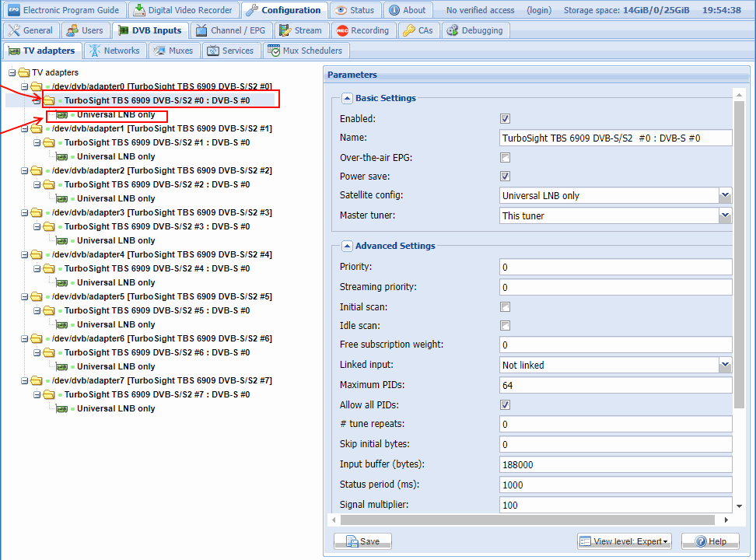The image size is (756, 560).
Task: Click the CAs key icon
Action: click(409, 30)
